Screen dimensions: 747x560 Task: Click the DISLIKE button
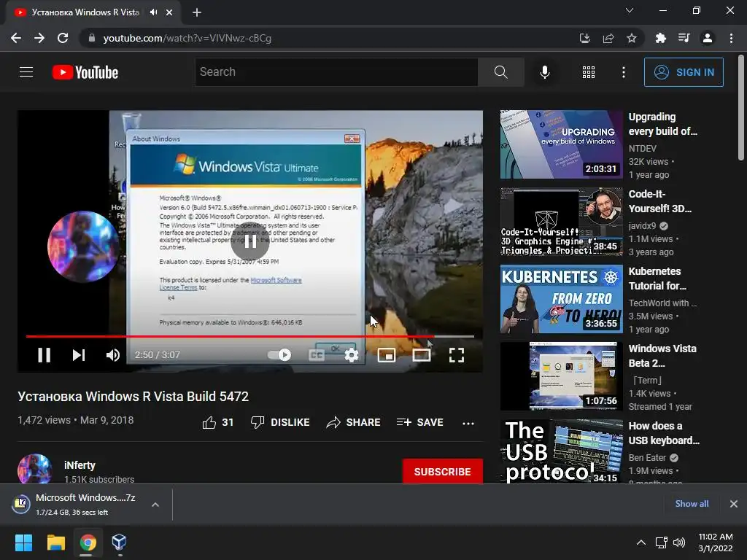280,422
